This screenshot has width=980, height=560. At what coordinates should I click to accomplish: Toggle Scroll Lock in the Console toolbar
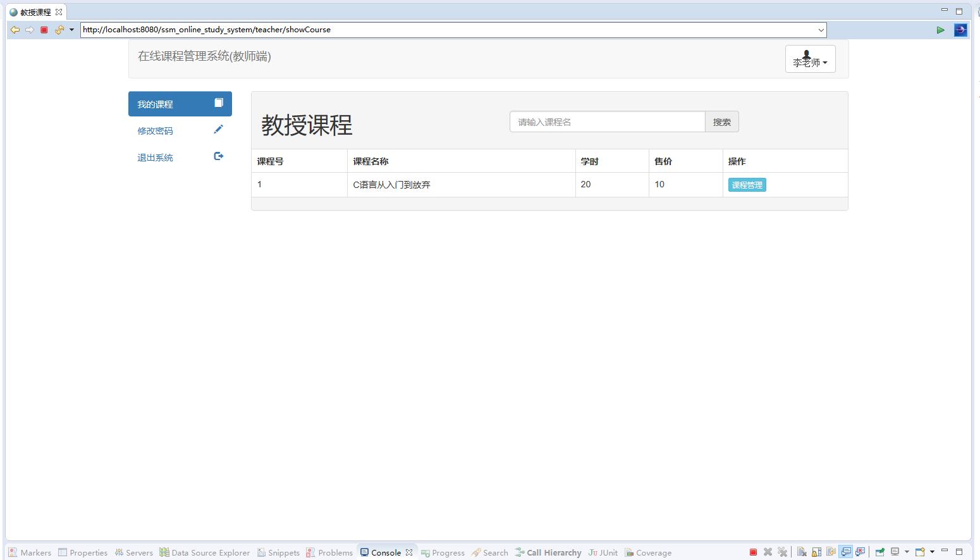816,551
